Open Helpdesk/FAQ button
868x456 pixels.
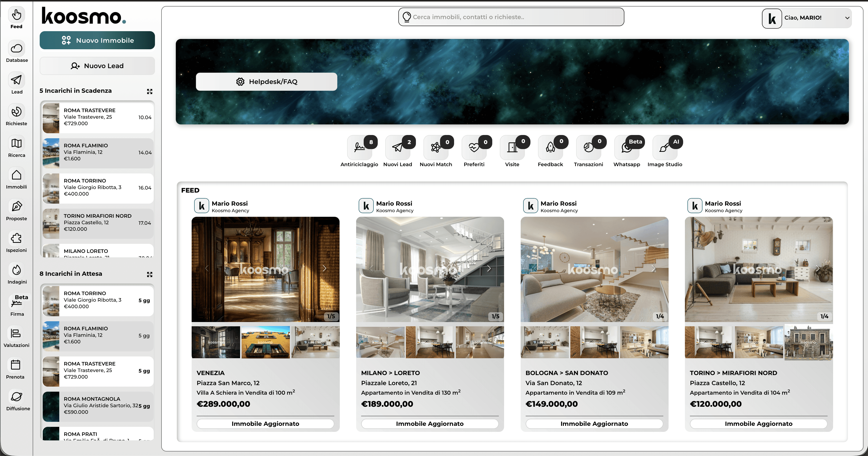pyautogui.click(x=266, y=82)
